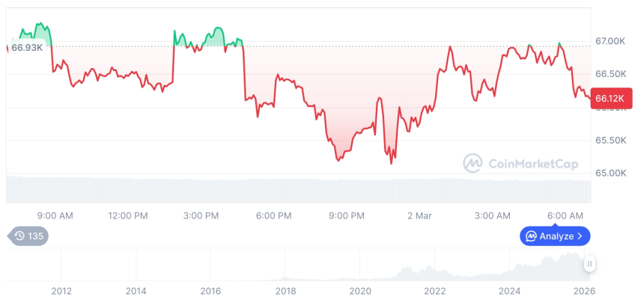644x300 pixels.
Task: Click 2014 on the overview timeline
Action: pyautogui.click(x=136, y=291)
